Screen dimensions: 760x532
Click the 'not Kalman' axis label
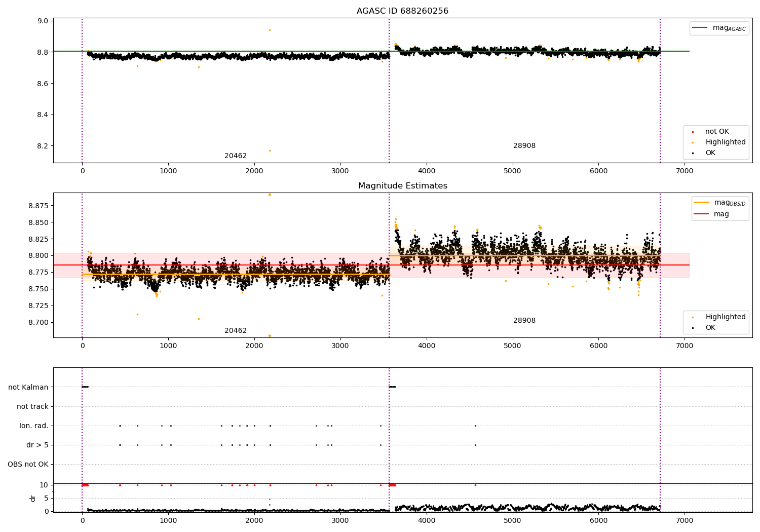28,387
